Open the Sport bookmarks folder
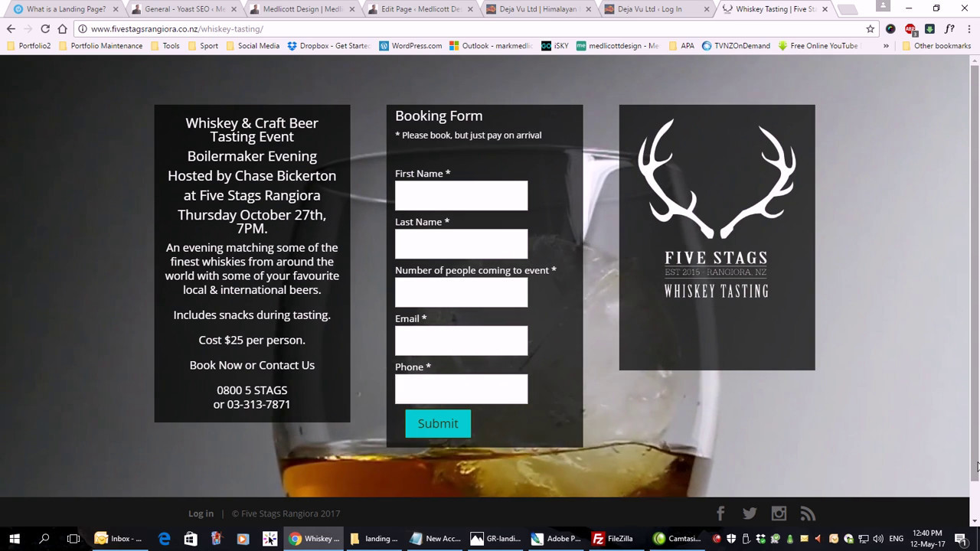 click(x=203, y=46)
